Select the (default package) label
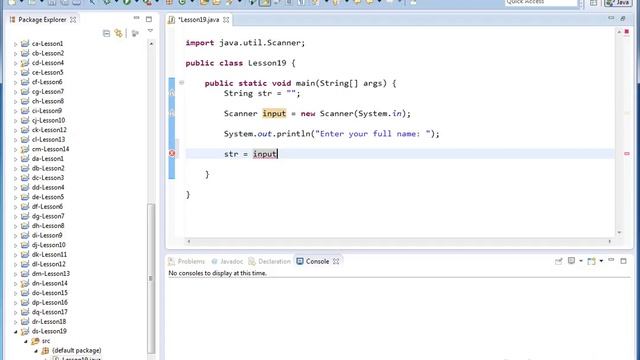 click(77, 350)
